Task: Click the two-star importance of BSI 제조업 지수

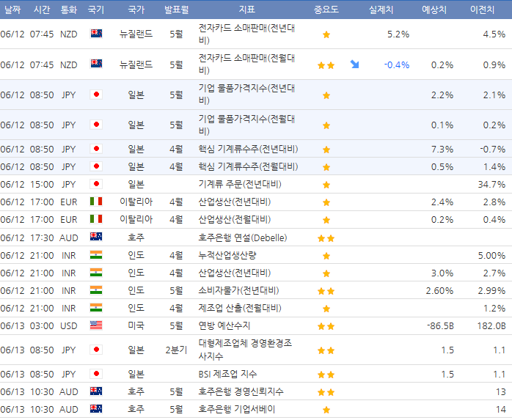Action: pyautogui.click(x=326, y=375)
